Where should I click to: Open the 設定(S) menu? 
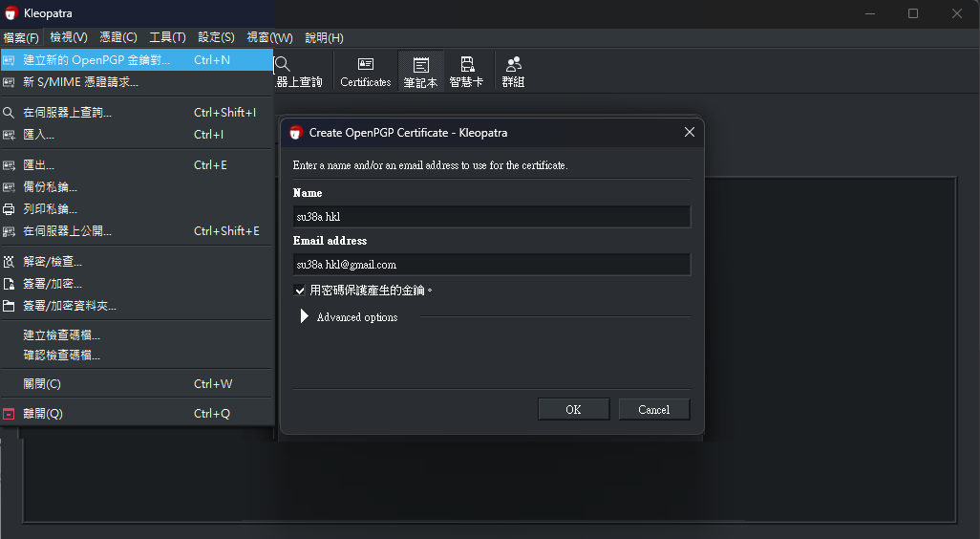216,37
